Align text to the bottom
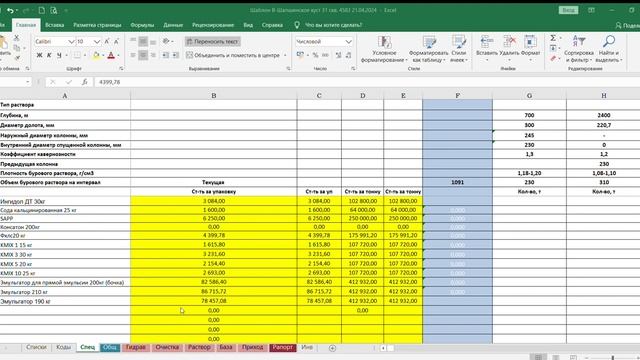 [153, 42]
